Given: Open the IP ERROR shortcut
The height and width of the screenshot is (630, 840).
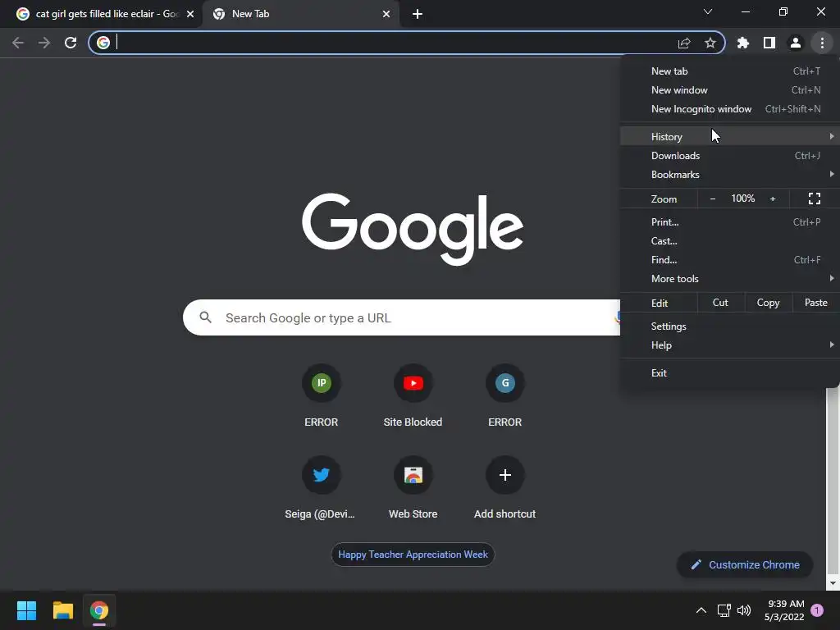Looking at the screenshot, I should click(x=322, y=396).
